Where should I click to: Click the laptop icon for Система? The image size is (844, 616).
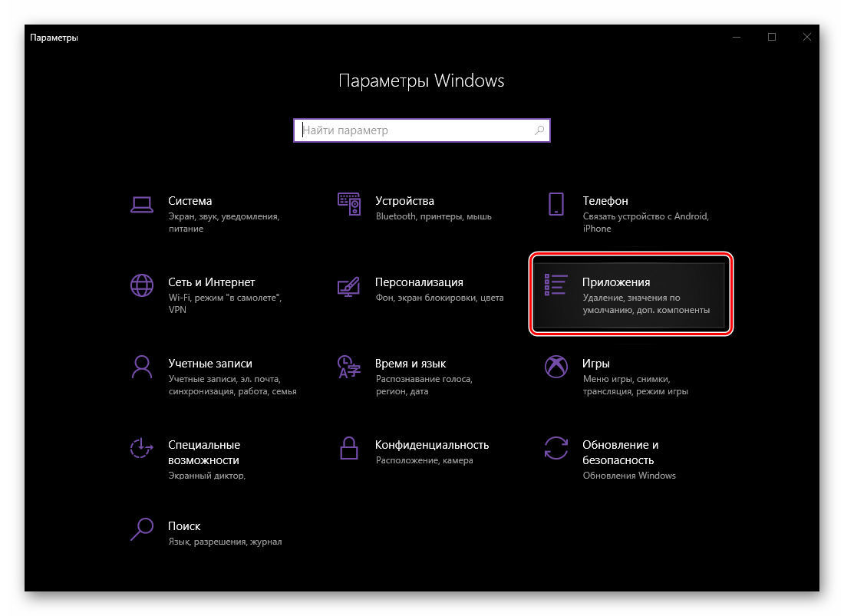[142, 204]
